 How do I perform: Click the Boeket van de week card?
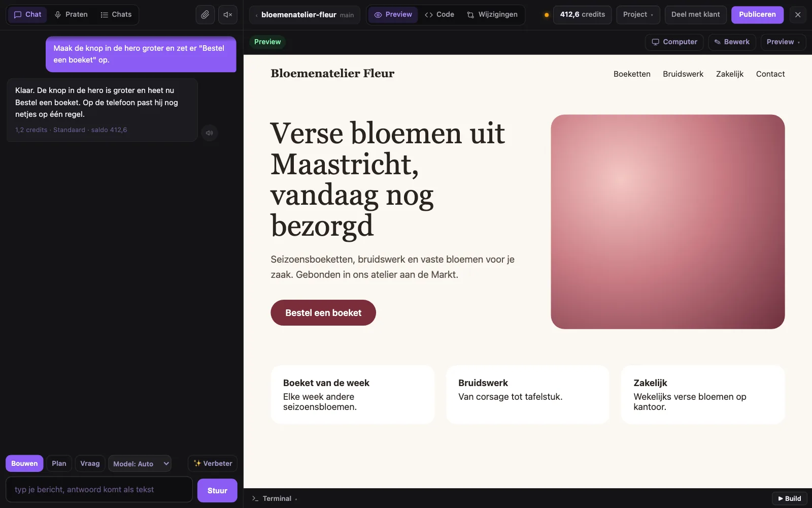point(353,395)
